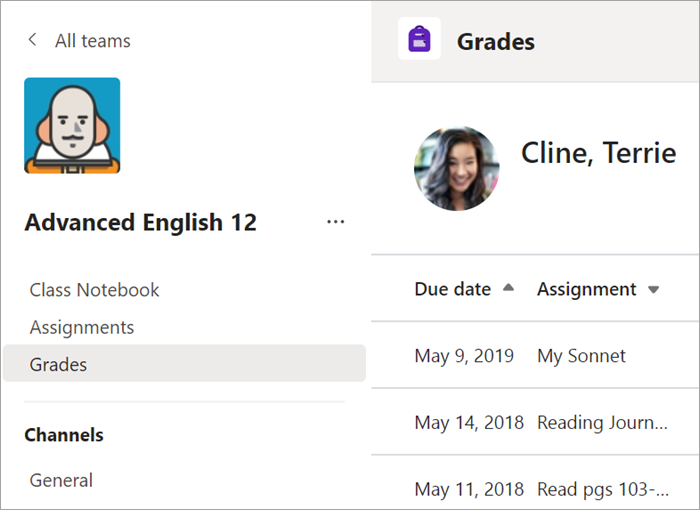Click the All teams link

coord(92,41)
